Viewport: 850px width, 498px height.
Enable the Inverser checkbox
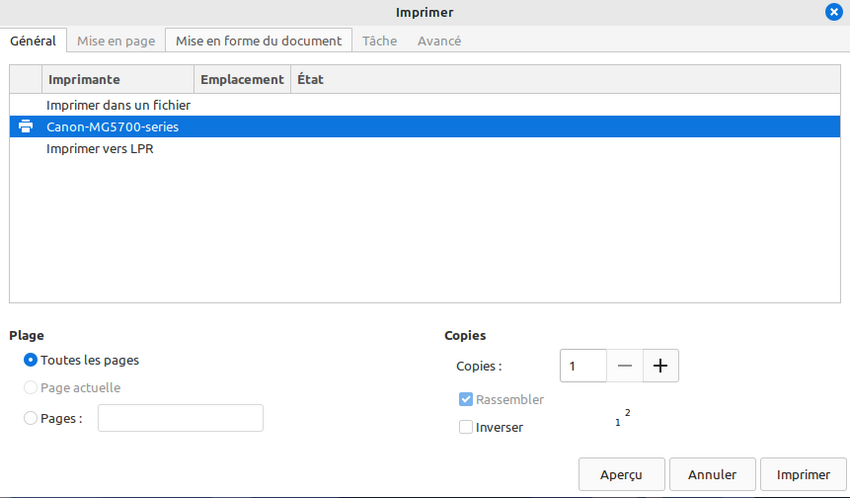pos(466,427)
